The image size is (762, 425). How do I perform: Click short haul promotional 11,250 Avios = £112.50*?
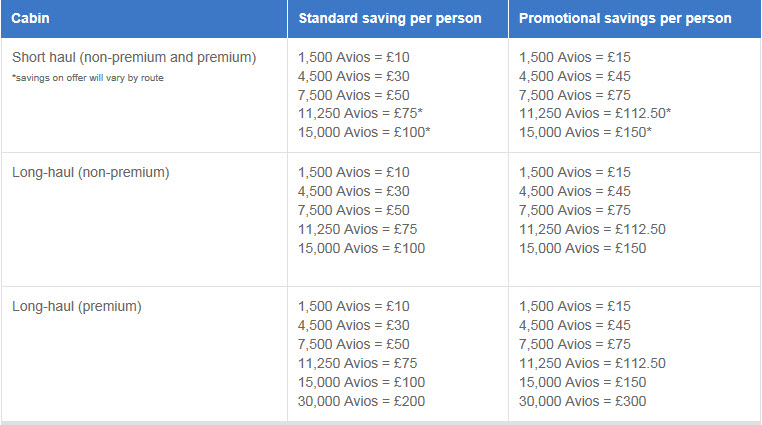[595, 113]
